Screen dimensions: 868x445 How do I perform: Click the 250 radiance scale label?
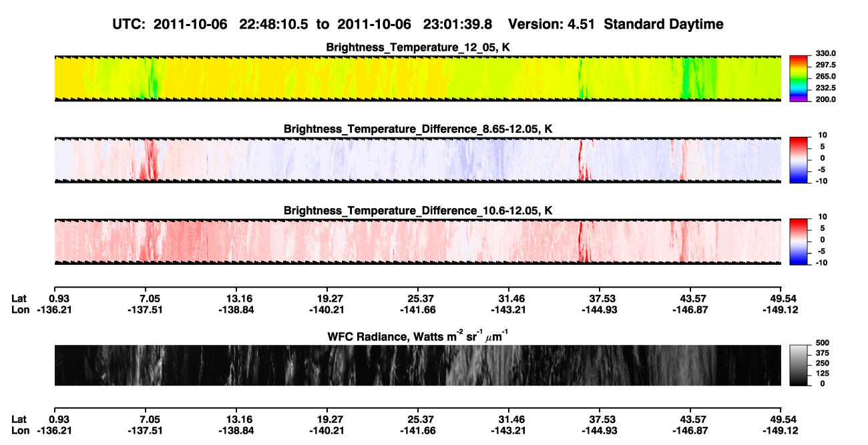[x=821, y=363]
